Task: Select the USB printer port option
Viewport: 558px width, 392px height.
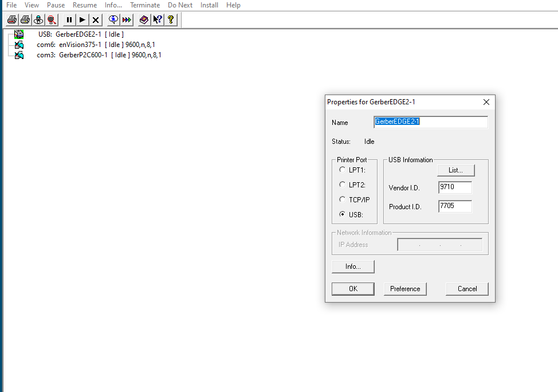Action: [351, 215]
